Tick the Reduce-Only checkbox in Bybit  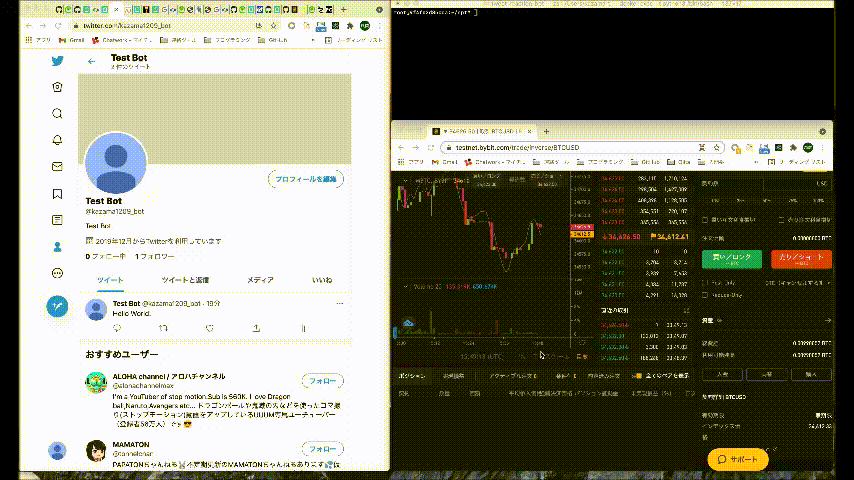tap(705, 295)
